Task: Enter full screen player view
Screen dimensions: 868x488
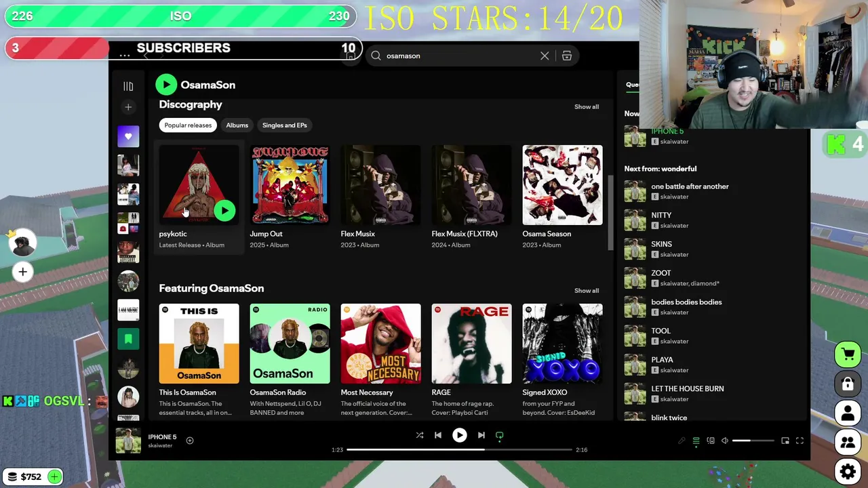Action: (x=800, y=441)
